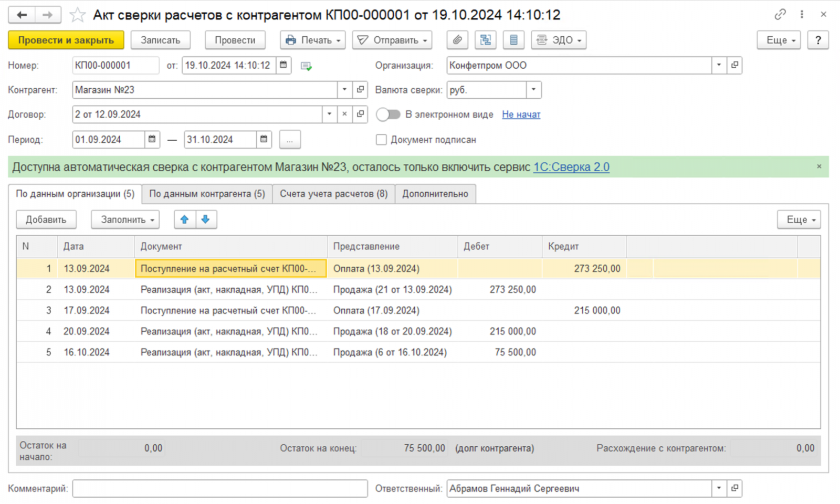The image size is (840, 504).
Task: Open the Заполнить dropdown menu
Action: click(125, 219)
